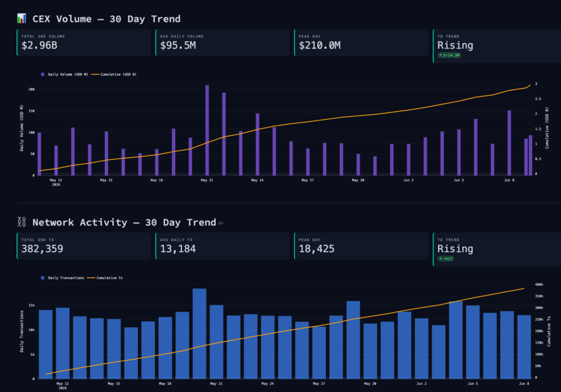Click the tallest blue bar in the transactions chart
The height and width of the screenshot is (392, 561).
pyautogui.click(x=199, y=334)
